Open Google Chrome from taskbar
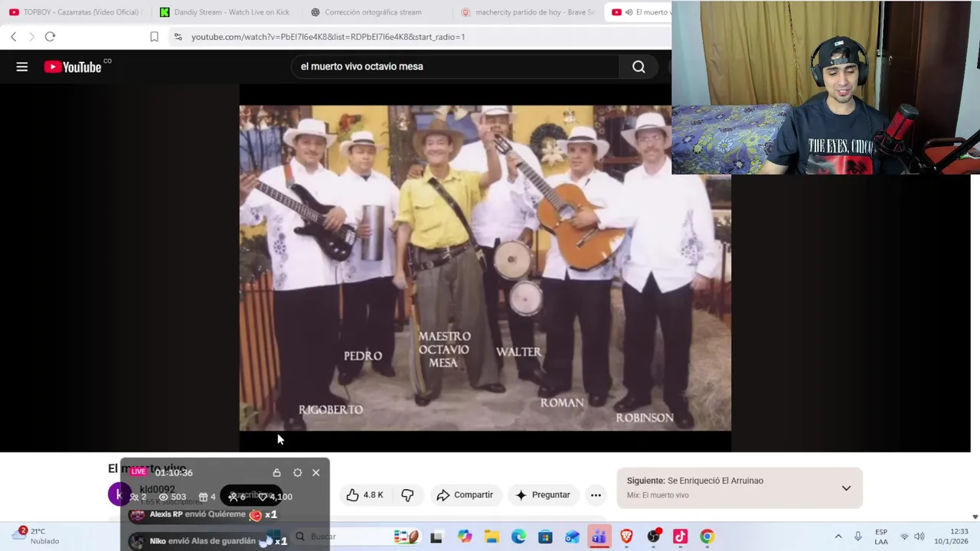The width and height of the screenshot is (980, 551). click(707, 537)
